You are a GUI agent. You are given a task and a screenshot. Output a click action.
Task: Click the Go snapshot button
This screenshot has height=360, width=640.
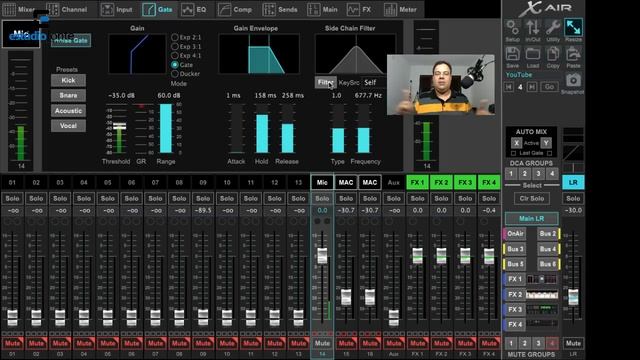tap(549, 87)
